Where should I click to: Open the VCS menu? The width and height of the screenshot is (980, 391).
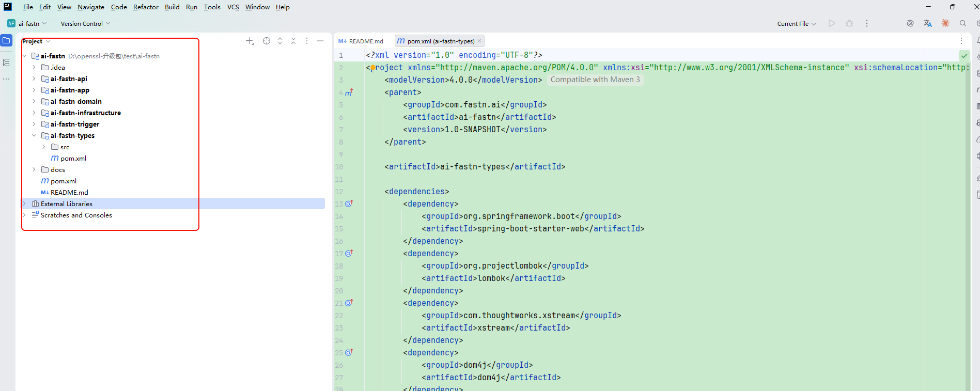tap(233, 7)
